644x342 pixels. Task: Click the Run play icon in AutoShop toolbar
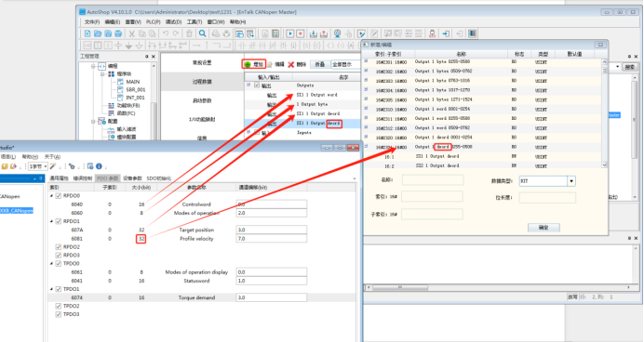coord(290,33)
